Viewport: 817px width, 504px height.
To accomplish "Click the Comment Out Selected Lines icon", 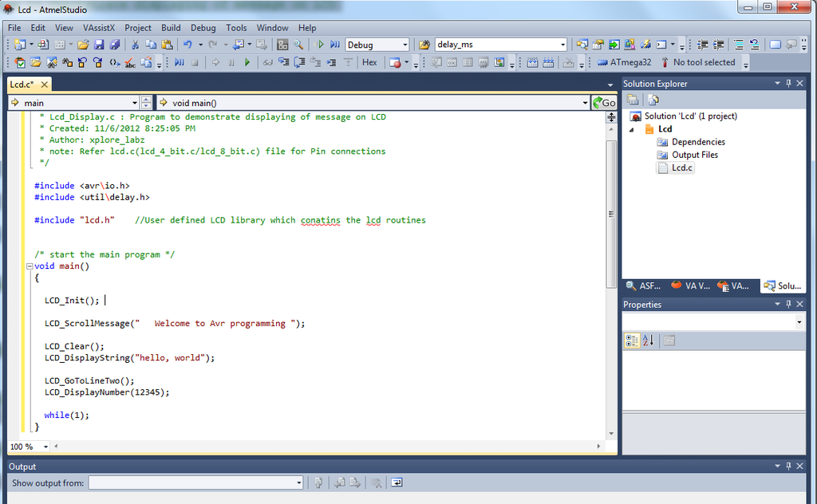I will click(739, 45).
